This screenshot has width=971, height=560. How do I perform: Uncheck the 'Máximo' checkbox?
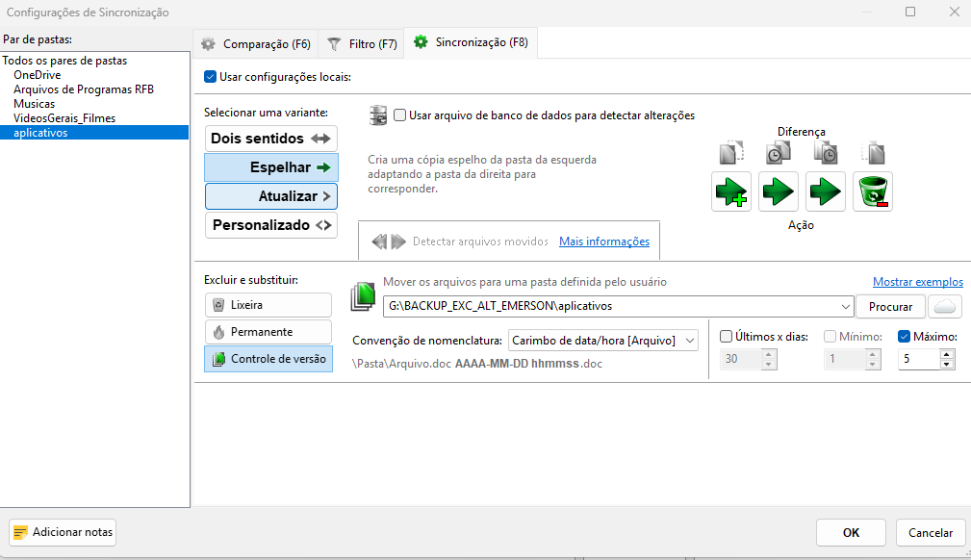pyautogui.click(x=904, y=337)
